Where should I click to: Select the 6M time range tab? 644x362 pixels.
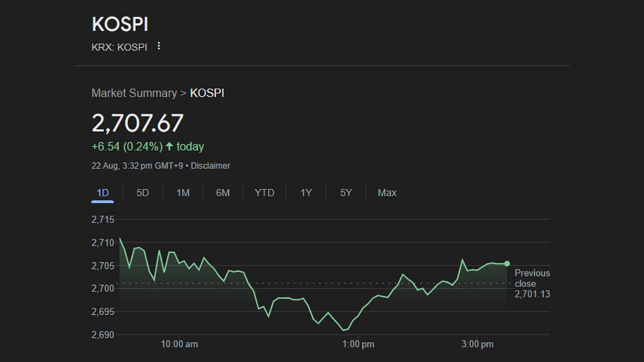(223, 193)
